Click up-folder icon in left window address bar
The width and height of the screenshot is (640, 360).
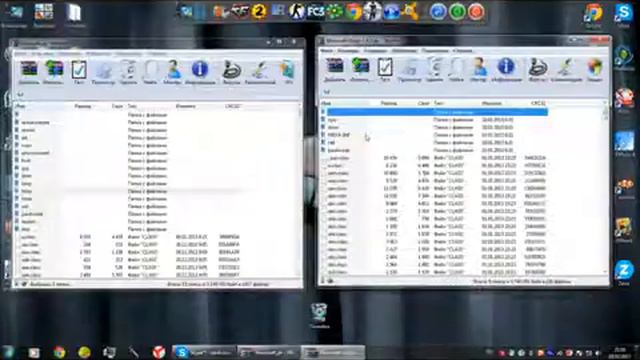(x=20, y=94)
